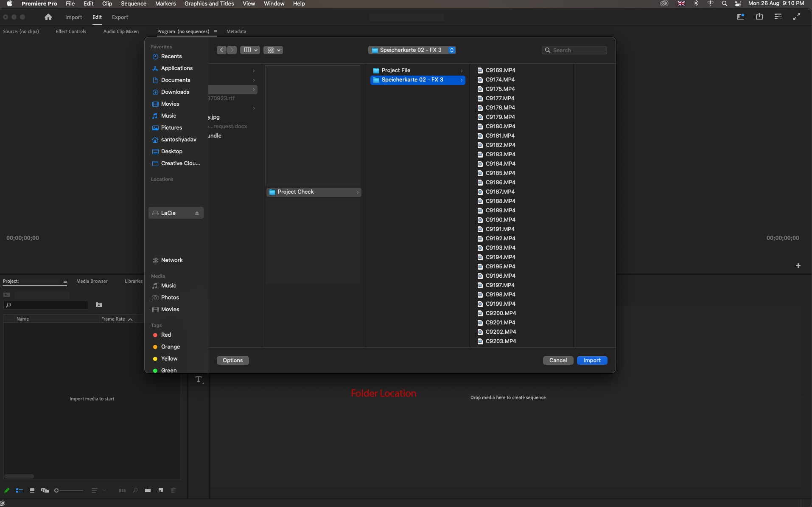Open the progress dashboard list icon

pos(778,17)
